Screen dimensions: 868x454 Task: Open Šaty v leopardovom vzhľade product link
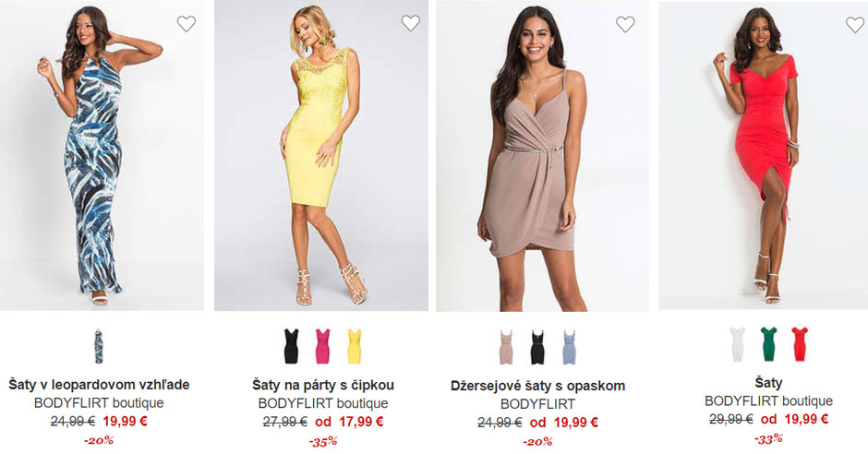99,385
